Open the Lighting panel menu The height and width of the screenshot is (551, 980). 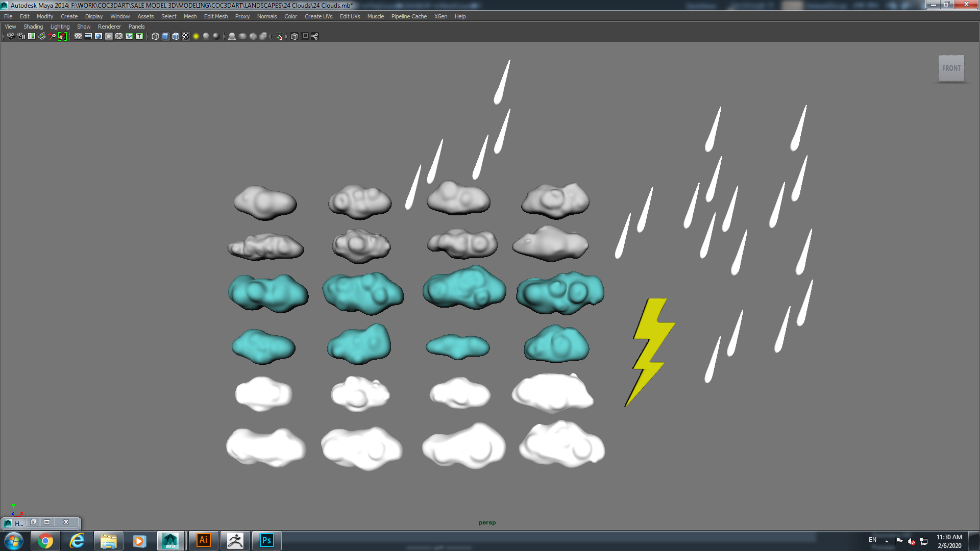click(x=60, y=27)
